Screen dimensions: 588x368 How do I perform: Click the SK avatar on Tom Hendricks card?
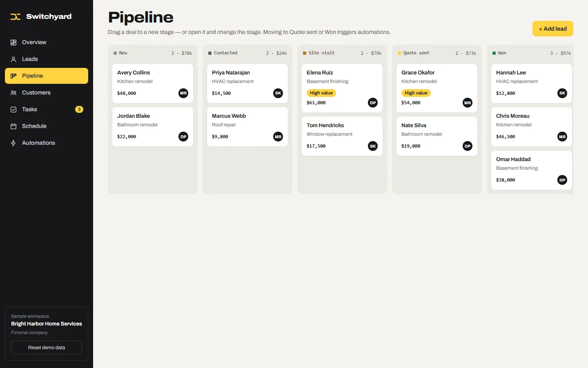(x=373, y=146)
